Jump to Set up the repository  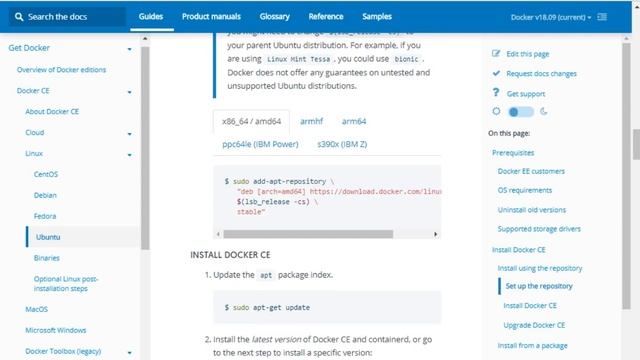click(539, 286)
